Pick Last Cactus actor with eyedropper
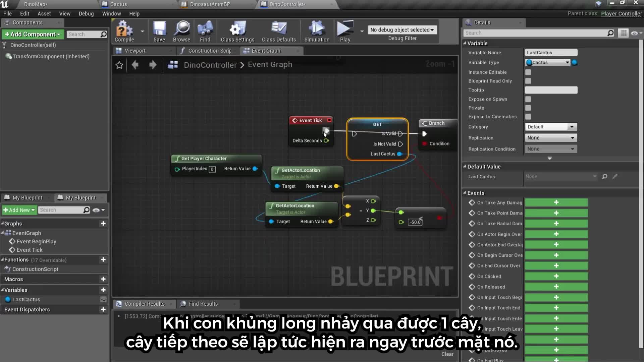The width and height of the screenshot is (644, 362). (615, 176)
